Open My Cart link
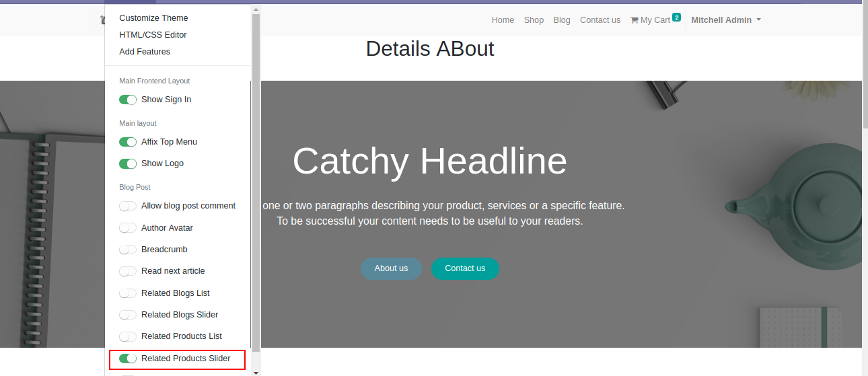The height and width of the screenshot is (376, 868). 655,20
